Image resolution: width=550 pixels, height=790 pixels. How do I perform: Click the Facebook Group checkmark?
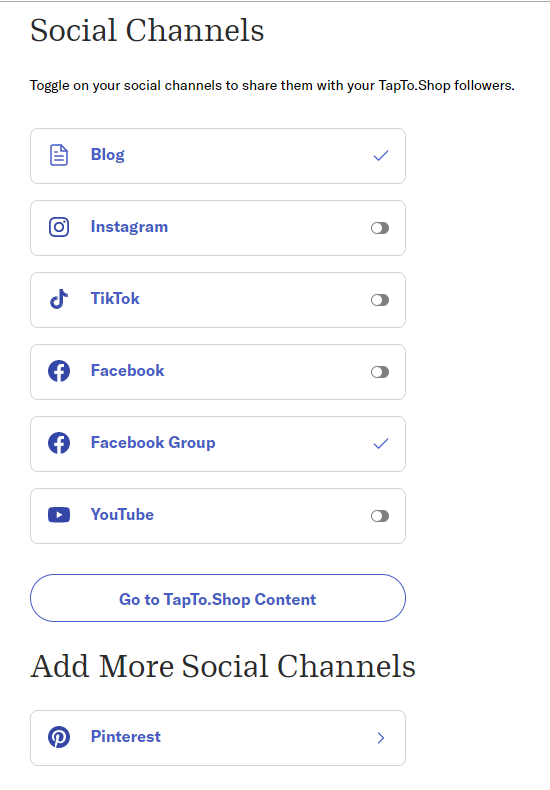tap(381, 443)
